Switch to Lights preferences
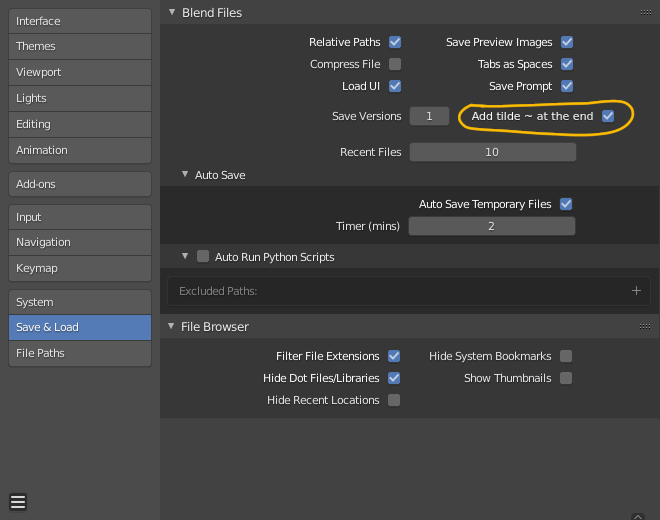Viewport: 660px width, 520px height. (80, 99)
